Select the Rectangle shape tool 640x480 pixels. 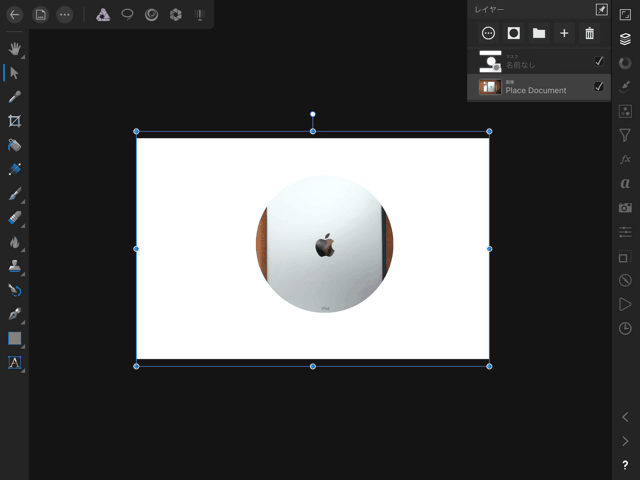click(x=15, y=338)
